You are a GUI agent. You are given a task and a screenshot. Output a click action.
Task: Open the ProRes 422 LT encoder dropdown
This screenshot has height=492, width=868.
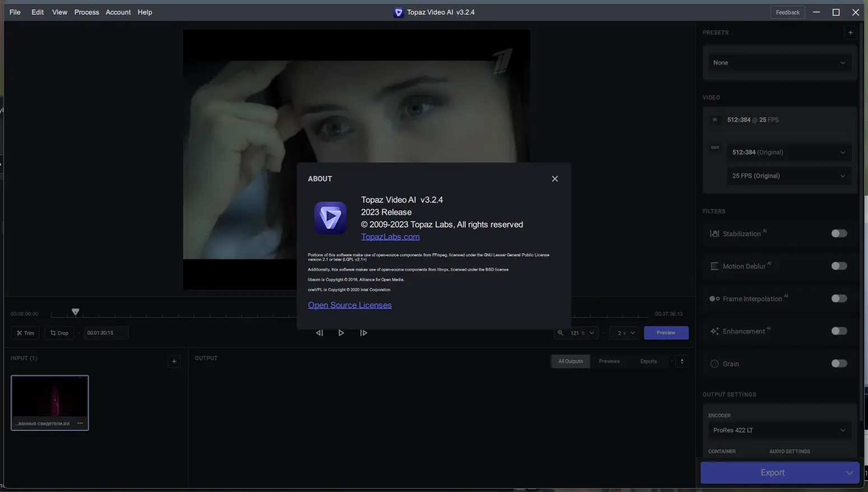pyautogui.click(x=780, y=430)
